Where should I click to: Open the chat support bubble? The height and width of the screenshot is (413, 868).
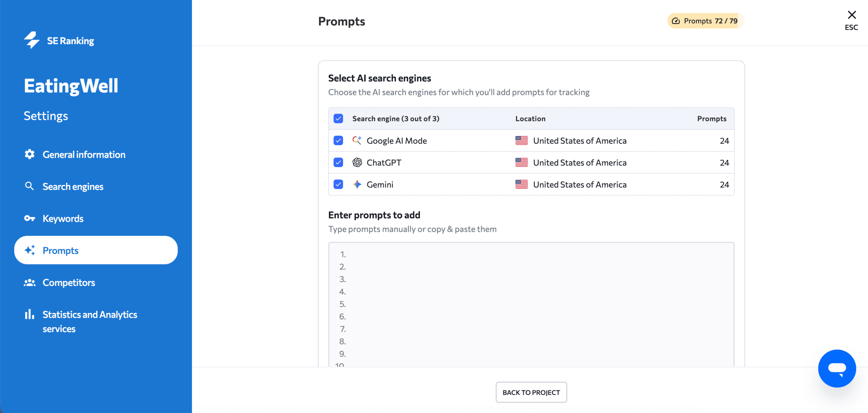[x=837, y=369]
